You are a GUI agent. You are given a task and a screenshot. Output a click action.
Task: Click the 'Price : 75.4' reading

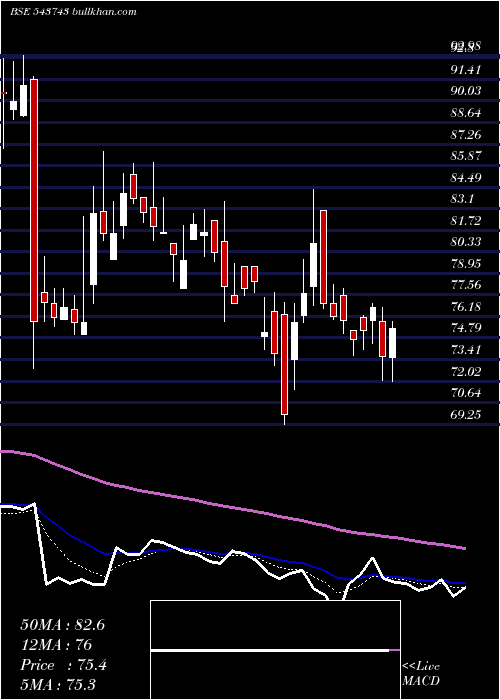click(x=63, y=665)
